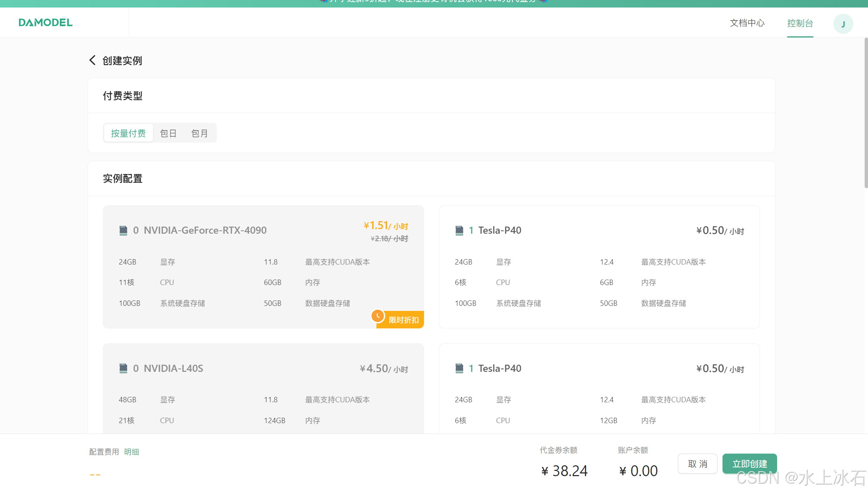Click the 账户余额 ¥ 0.00 value
This screenshot has height=492, width=868.
point(638,471)
